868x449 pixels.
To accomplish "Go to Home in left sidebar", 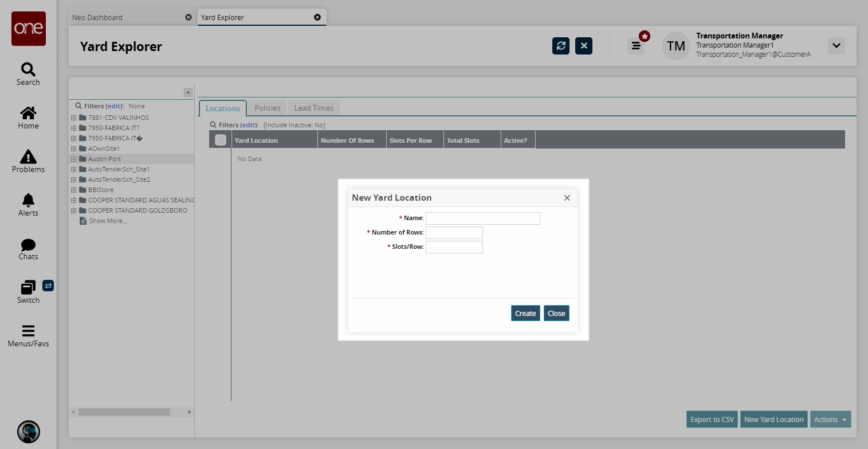I will pos(28,114).
